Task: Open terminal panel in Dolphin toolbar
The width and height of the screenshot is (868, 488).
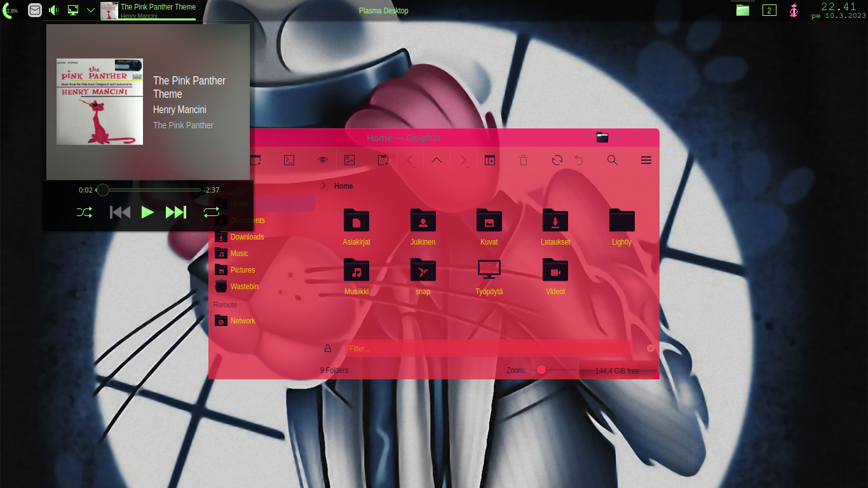Action: point(288,160)
